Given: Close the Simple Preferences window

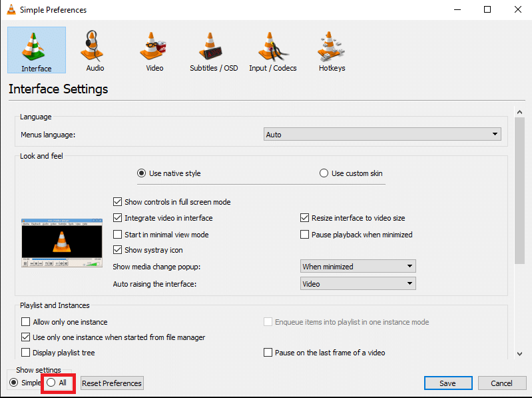Looking at the screenshot, I should coord(518,9).
